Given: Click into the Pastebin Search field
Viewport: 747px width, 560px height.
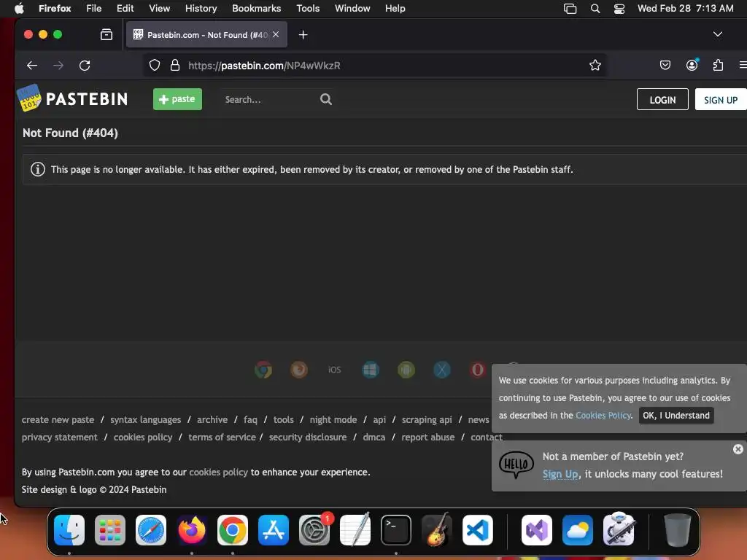Looking at the screenshot, I should (x=269, y=99).
